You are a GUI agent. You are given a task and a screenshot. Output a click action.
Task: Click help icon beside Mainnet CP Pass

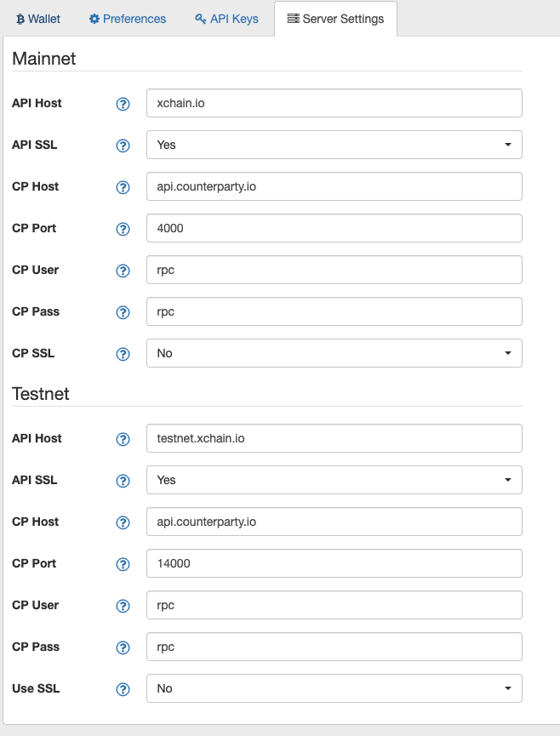click(123, 312)
